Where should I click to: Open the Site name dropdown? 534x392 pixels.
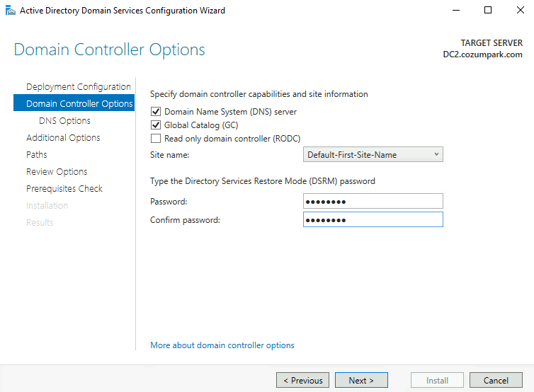[x=373, y=154]
